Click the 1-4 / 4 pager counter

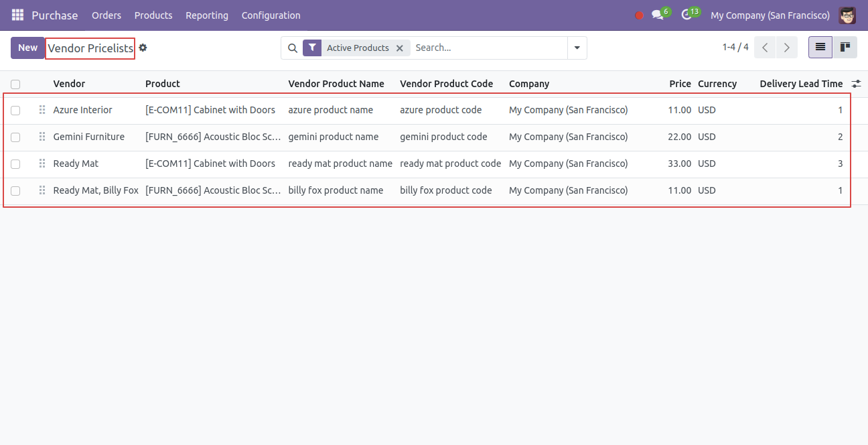735,48
